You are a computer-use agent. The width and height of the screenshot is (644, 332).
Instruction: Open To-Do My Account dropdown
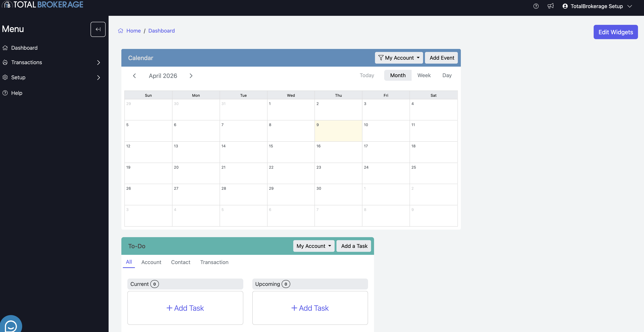[314, 246]
